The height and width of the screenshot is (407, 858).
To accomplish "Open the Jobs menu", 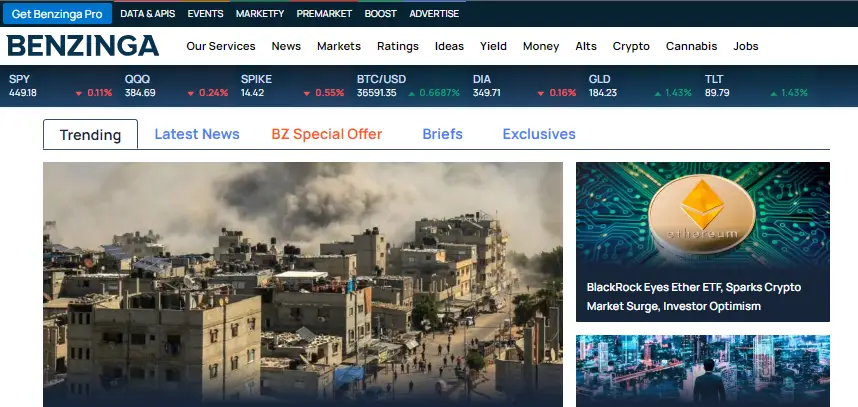I will [x=745, y=46].
